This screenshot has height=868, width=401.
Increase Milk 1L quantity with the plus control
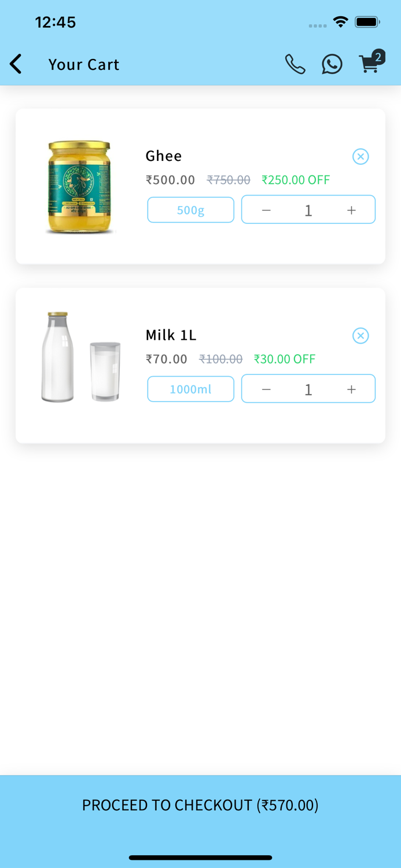(351, 389)
